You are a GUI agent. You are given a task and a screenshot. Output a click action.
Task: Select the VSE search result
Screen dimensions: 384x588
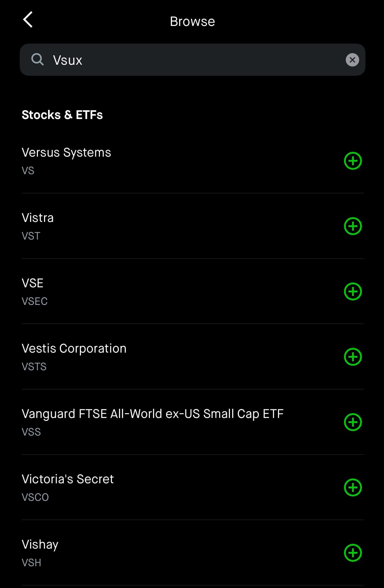33,283
